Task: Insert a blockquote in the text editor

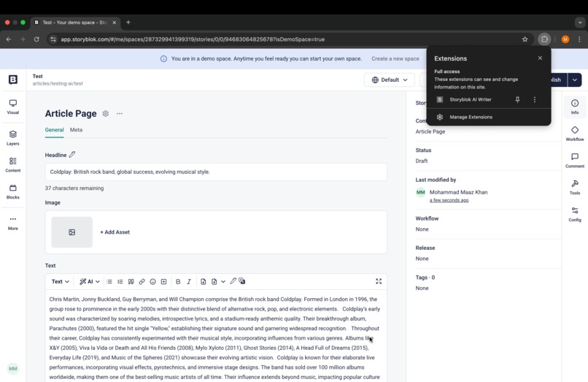Action: pos(131,281)
